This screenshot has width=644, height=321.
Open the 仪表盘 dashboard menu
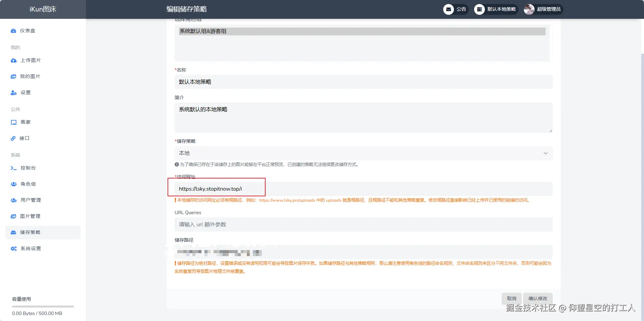click(x=43, y=31)
